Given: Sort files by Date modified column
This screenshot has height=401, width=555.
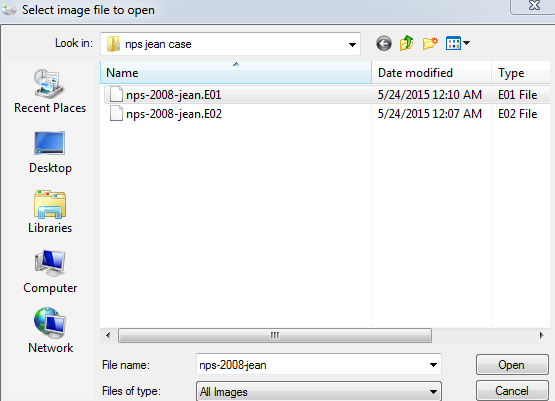Looking at the screenshot, I should [431, 73].
